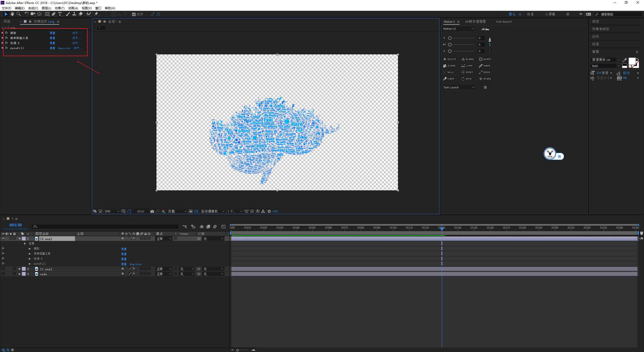
Task: Open grid and guide options icon
Action: coord(124,211)
